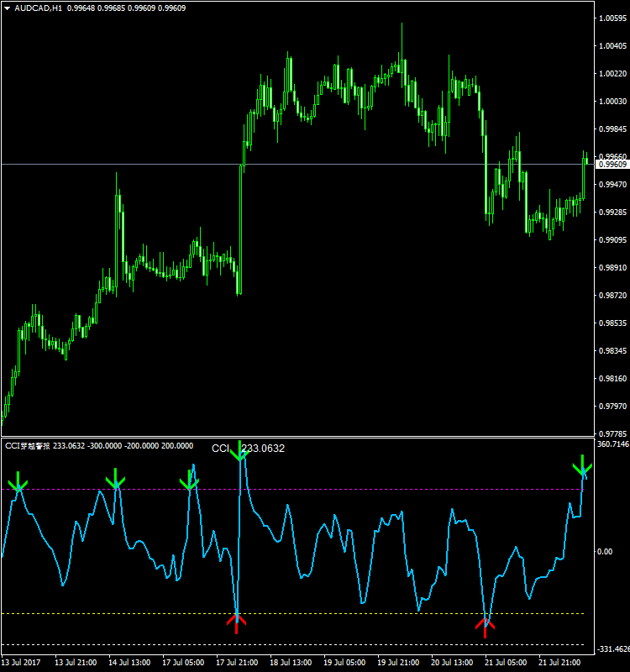Click the 1.00220 price scale label
The height and width of the screenshot is (672, 630).
tap(613, 74)
